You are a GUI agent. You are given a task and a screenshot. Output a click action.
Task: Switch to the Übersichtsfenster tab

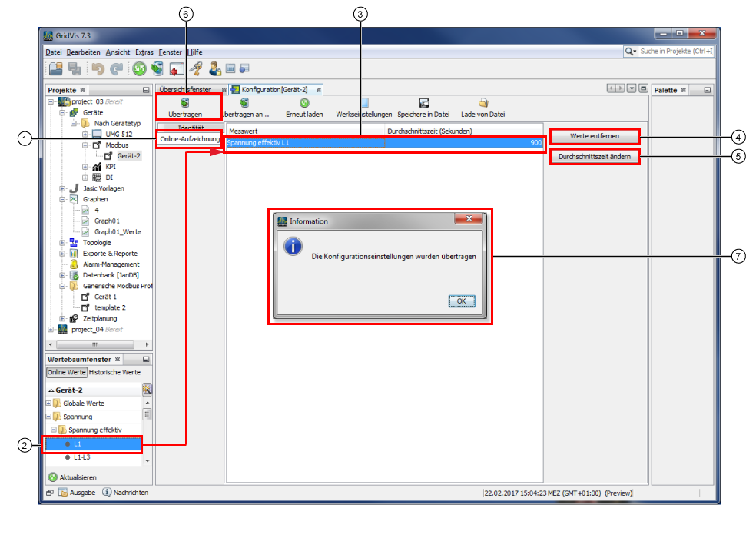[x=184, y=90]
